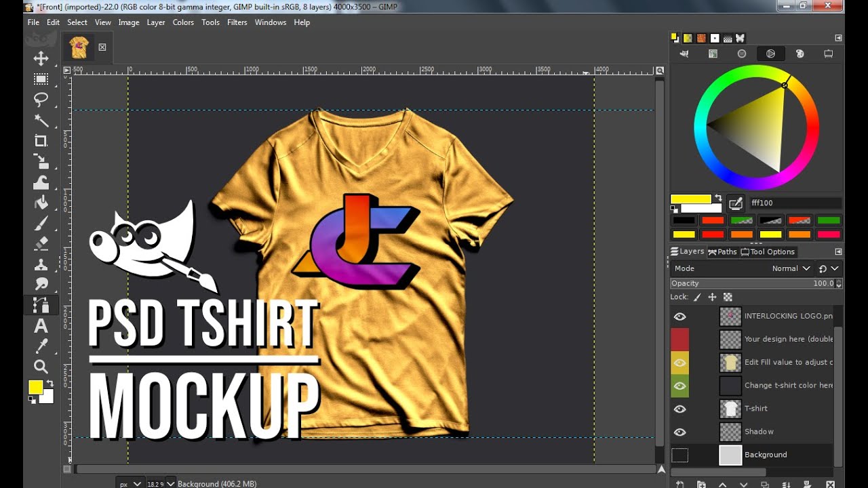Select the Move tool
This screenshot has width=868, height=488.
(41, 58)
